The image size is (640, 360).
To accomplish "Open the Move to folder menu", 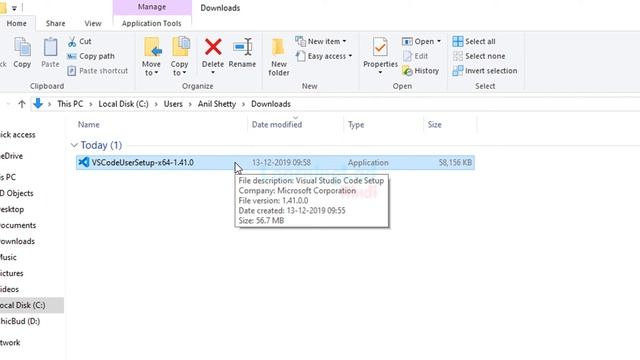I will tap(151, 57).
